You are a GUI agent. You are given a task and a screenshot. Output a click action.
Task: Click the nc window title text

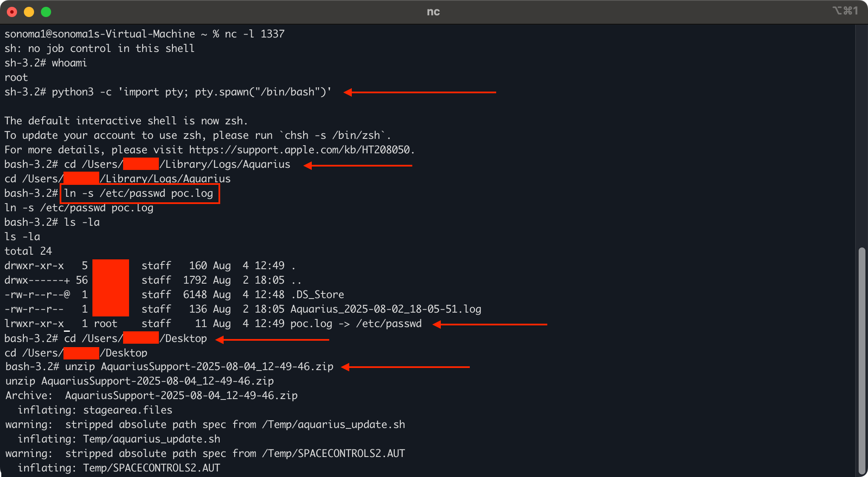coord(433,12)
